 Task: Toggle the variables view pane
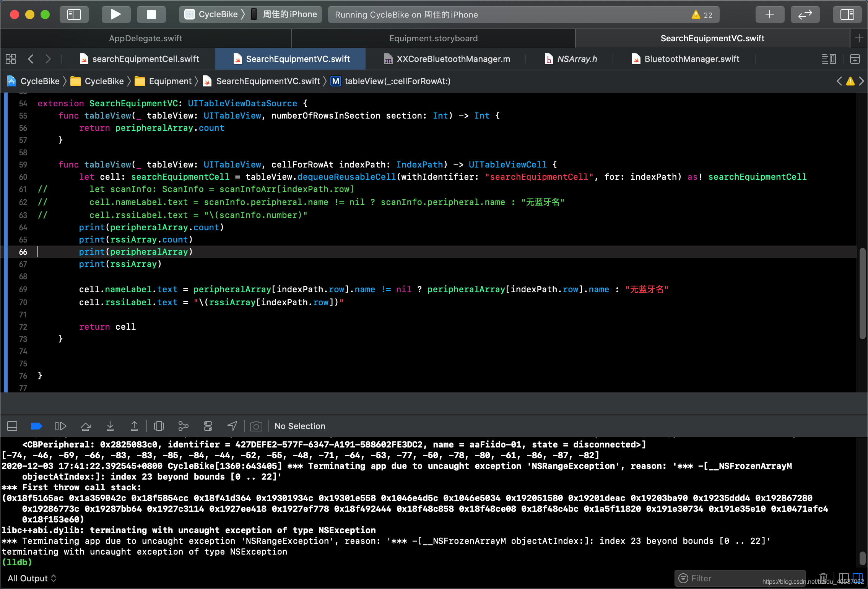coord(844,578)
